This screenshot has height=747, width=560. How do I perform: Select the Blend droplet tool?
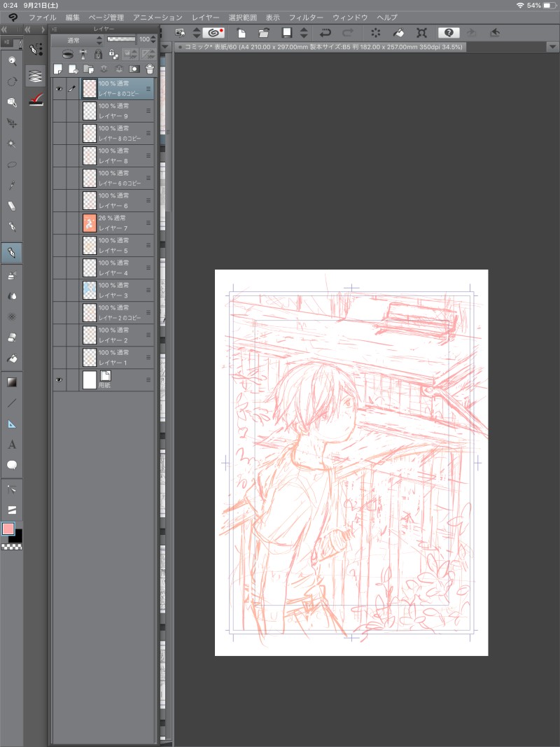pos(12,296)
